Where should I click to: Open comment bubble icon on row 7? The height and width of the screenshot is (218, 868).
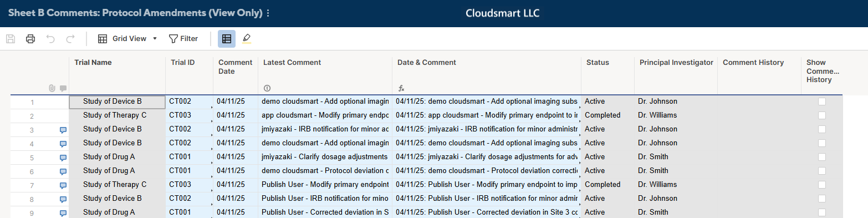point(63,185)
